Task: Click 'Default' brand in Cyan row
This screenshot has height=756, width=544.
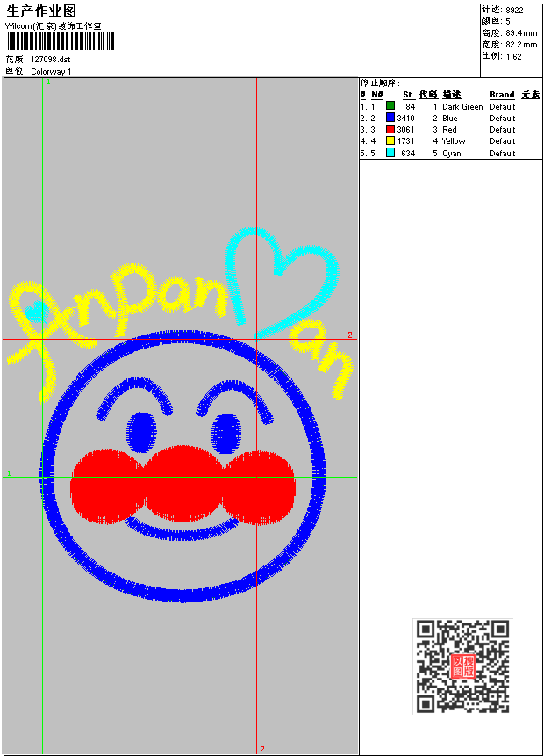Action: point(502,154)
